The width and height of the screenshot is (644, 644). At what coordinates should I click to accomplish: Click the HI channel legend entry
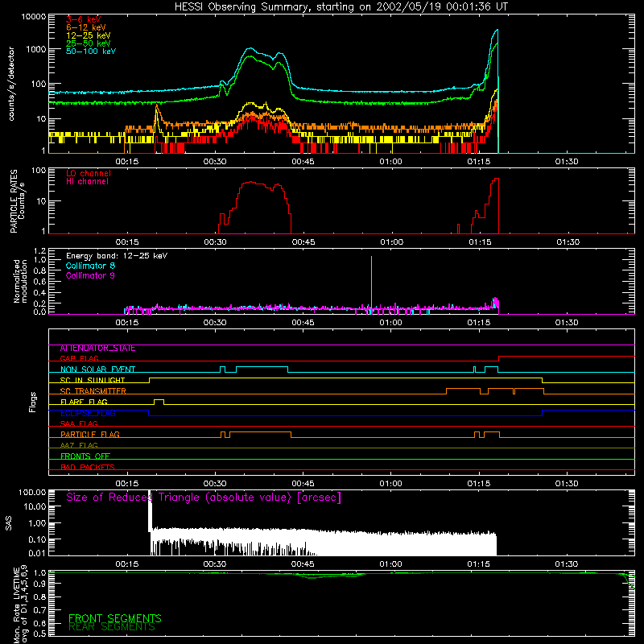point(87,182)
